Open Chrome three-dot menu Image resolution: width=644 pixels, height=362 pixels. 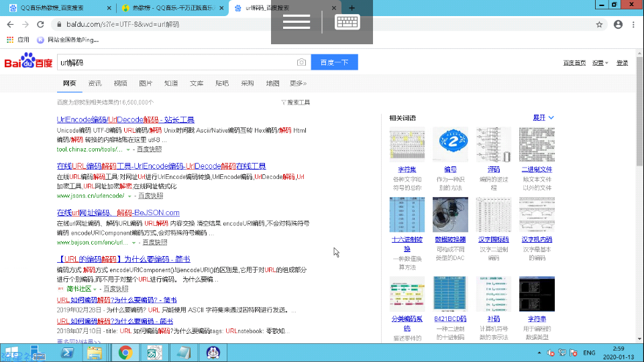point(633,25)
